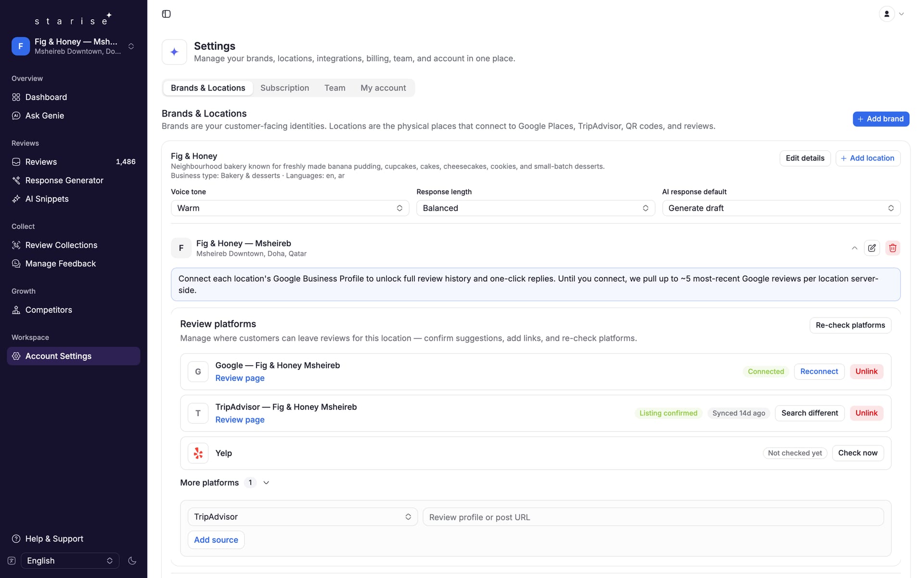Click the Add brand button
Image resolution: width=924 pixels, height=578 pixels.
point(881,119)
